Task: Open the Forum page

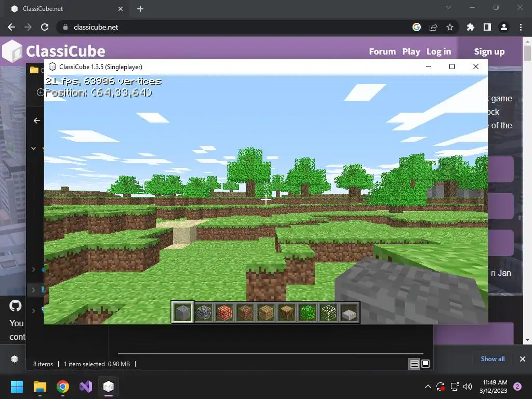Action: click(x=382, y=51)
